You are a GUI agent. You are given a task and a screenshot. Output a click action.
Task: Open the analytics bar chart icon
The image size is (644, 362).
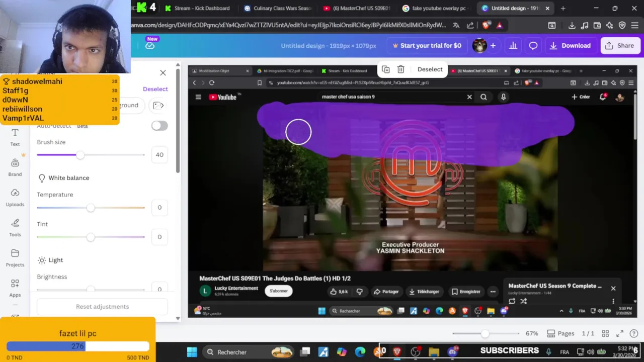[x=513, y=46]
